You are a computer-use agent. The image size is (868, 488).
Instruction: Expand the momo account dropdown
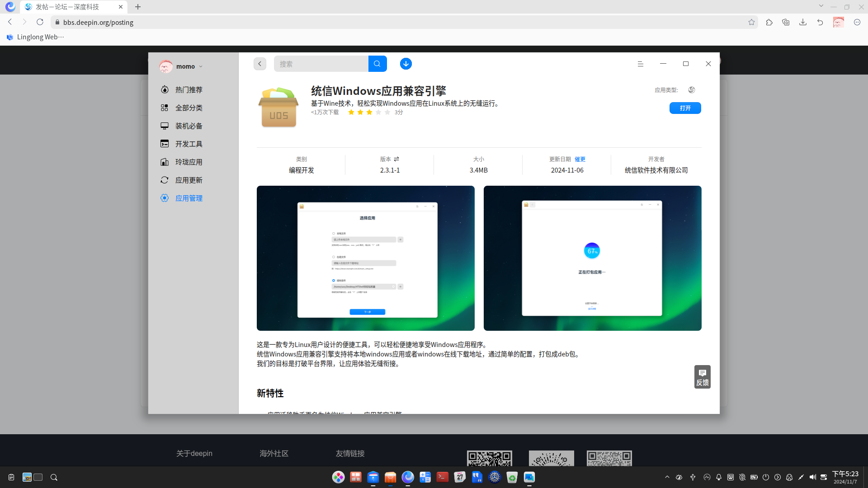[201, 66]
